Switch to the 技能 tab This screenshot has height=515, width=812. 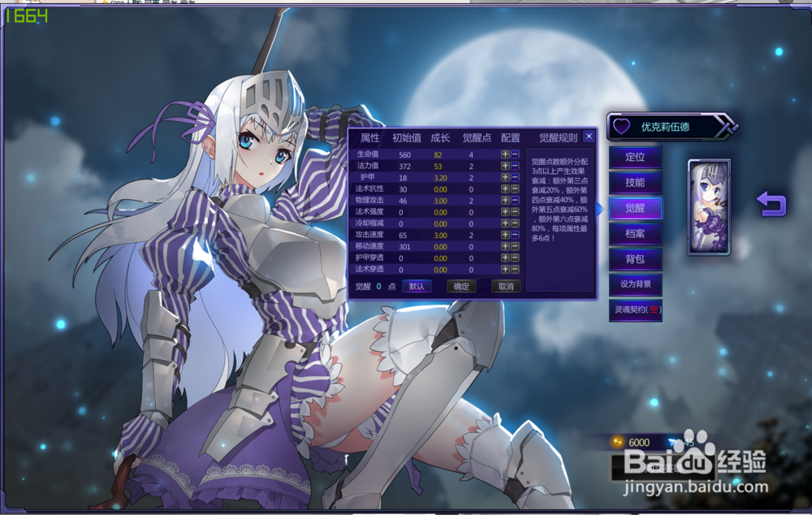pos(636,183)
